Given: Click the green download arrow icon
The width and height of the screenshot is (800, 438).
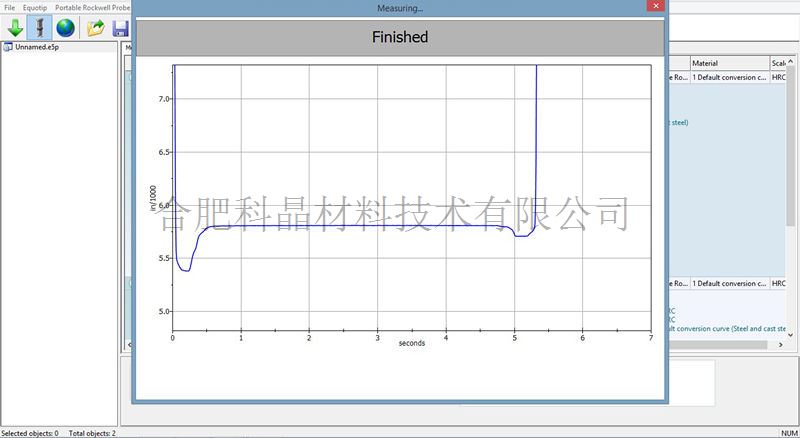Looking at the screenshot, I should pos(15,28).
